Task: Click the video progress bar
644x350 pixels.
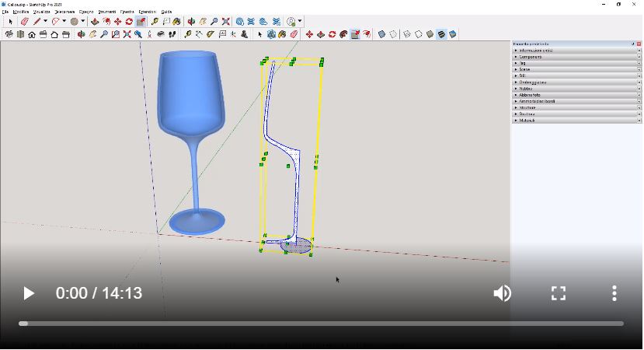Action: (321, 324)
